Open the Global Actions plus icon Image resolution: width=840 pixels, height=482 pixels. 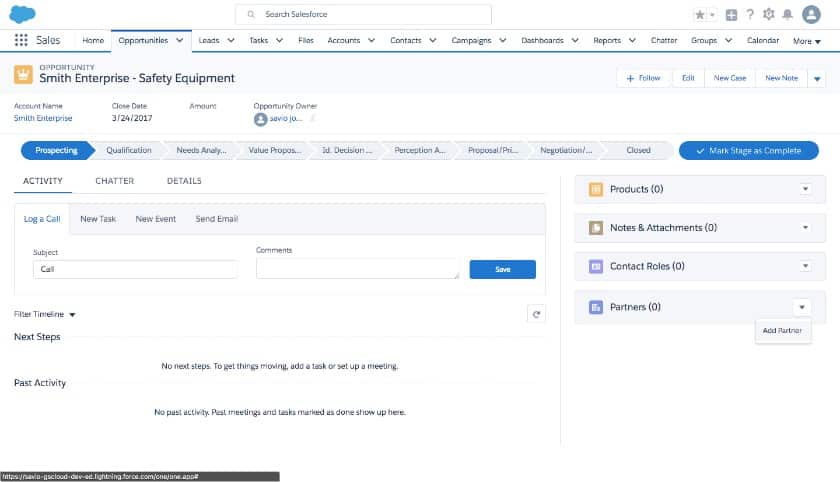click(731, 15)
